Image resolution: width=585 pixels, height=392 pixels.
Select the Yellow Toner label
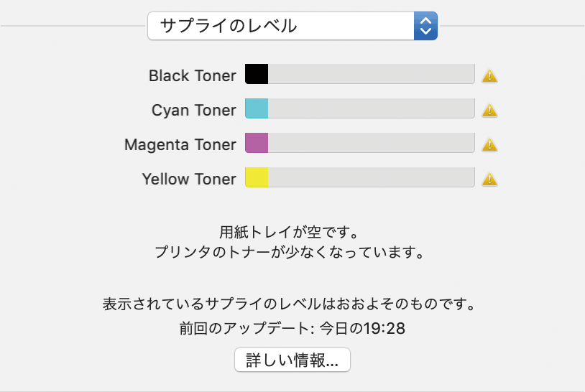(x=189, y=179)
